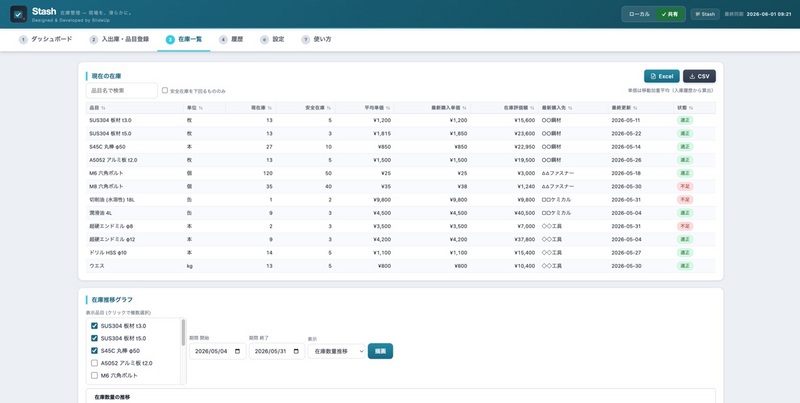Click the 120 stock quantity cell
Viewport: 800px width, 403px height.
tap(268, 173)
